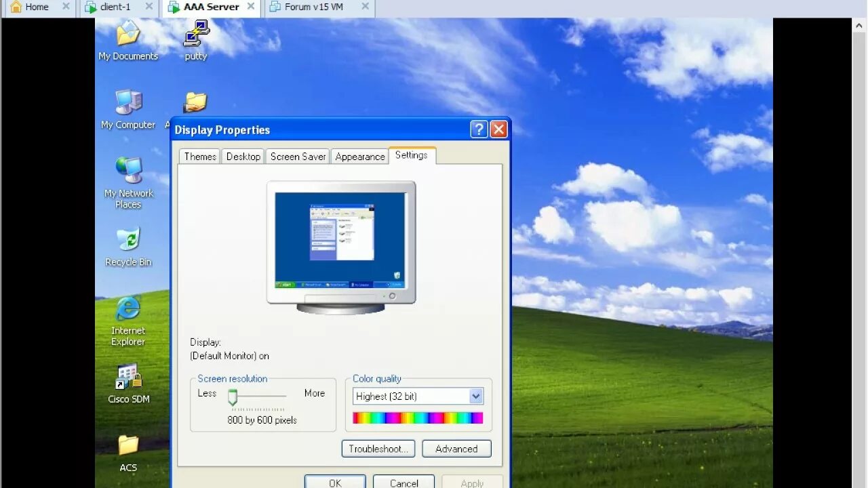Open the My Documents desktop icon
Screen dimensions: 868x488
[x=127, y=41]
